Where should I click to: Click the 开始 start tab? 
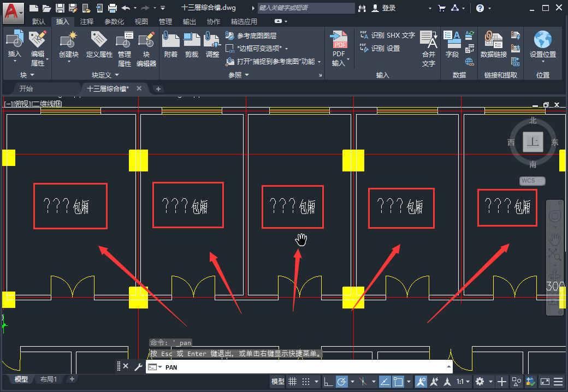click(x=26, y=88)
